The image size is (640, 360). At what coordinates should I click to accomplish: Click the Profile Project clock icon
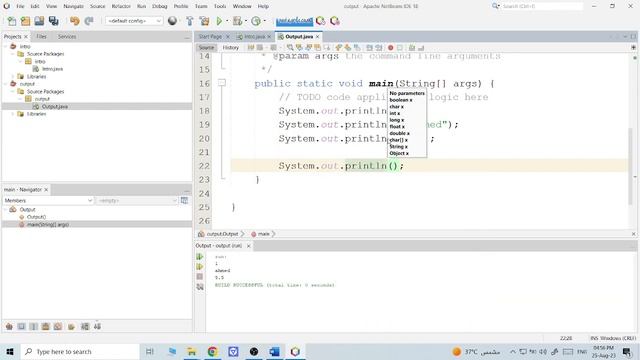(x=256, y=21)
